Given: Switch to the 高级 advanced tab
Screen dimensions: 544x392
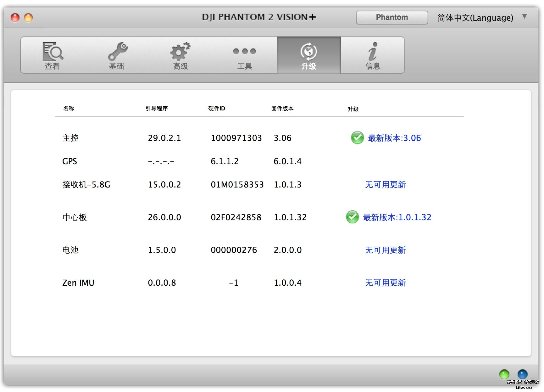Looking at the screenshot, I should (x=181, y=55).
